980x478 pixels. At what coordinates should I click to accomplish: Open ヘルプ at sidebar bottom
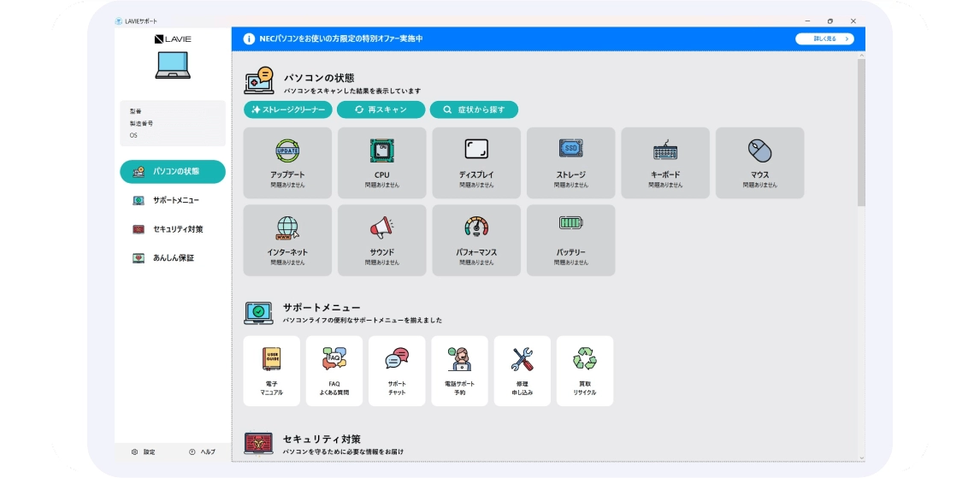click(x=202, y=451)
